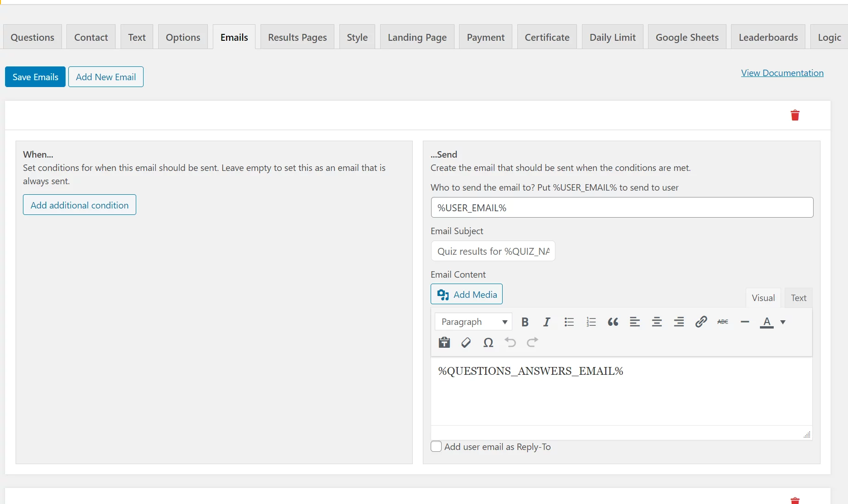Click the recipient %USER_EMAIL% field
Viewport: 848px width, 504px height.
(622, 208)
